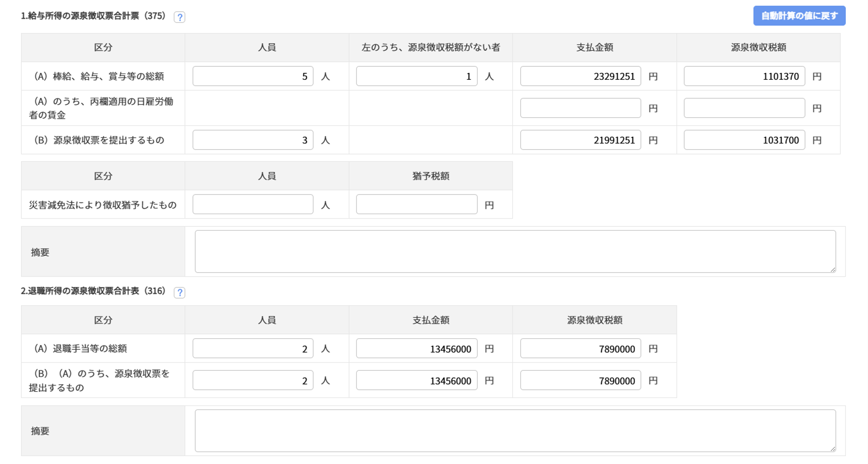Focus the 源泉徴収税額がない者 count field
This screenshot has width=868, height=464.
pos(416,76)
